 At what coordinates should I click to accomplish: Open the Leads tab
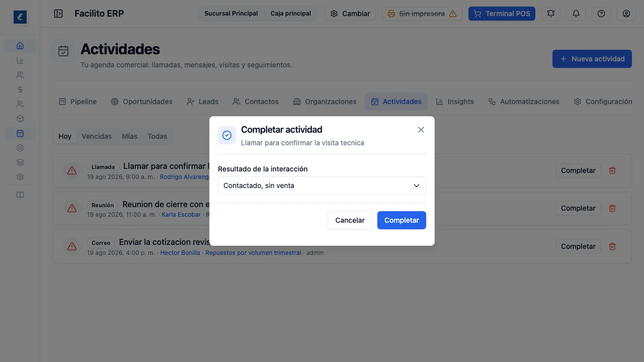coord(202,102)
